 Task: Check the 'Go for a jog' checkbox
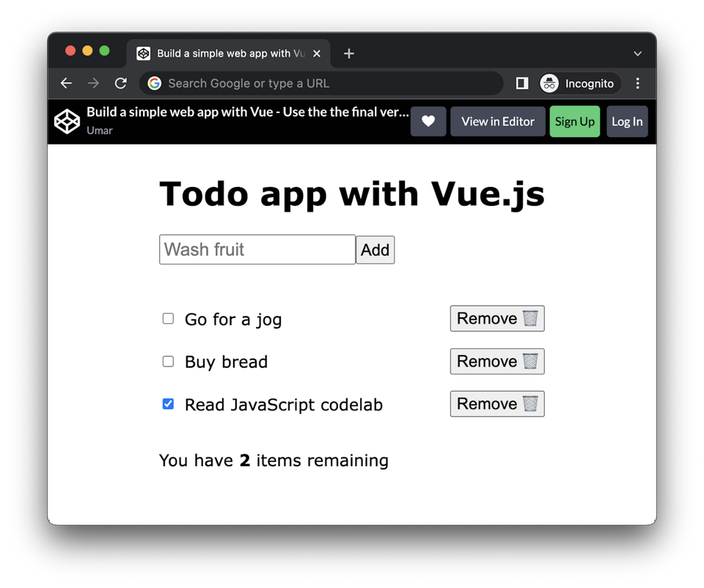[x=168, y=318]
